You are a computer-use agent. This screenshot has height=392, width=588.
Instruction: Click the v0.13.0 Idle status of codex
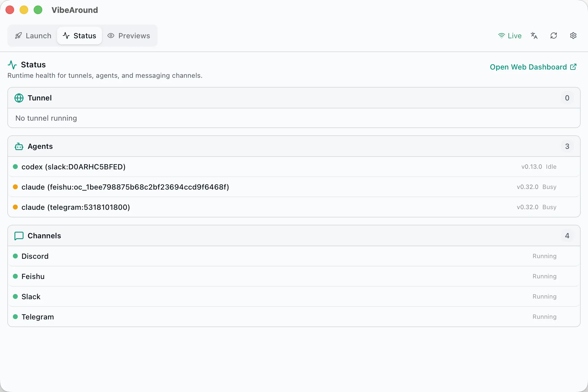(x=539, y=167)
